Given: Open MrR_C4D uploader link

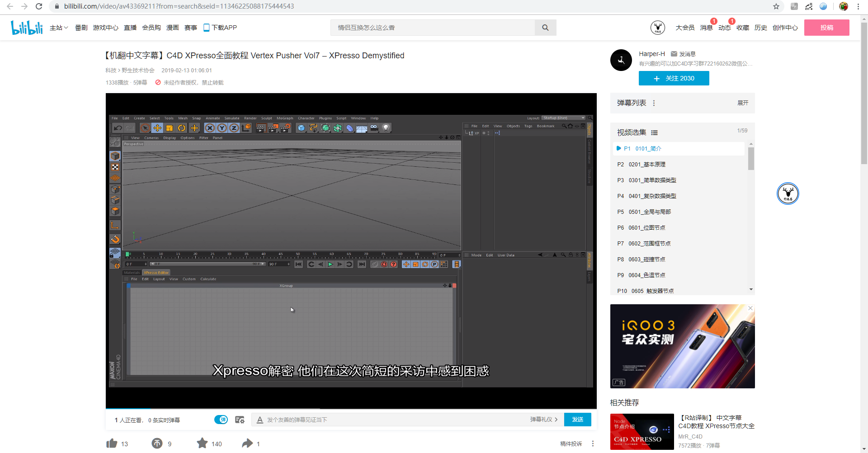Looking at the screenshot, I should click(x=690, y=437).
